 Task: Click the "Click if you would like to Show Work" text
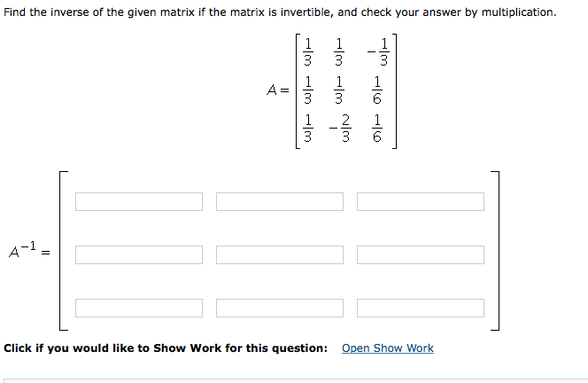click(166, 348)
